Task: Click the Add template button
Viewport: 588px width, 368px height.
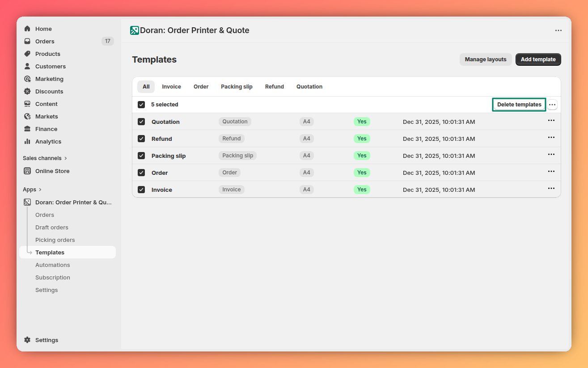Action: tap(538, 59)
